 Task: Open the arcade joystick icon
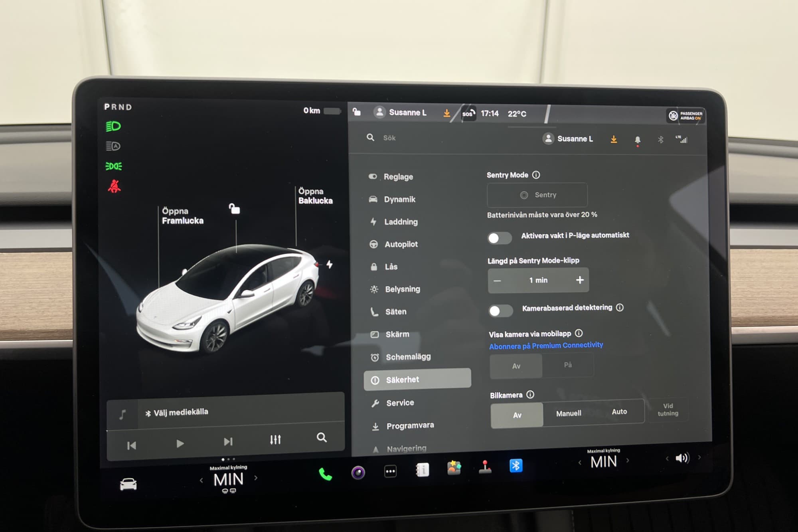tap(485, 467)
